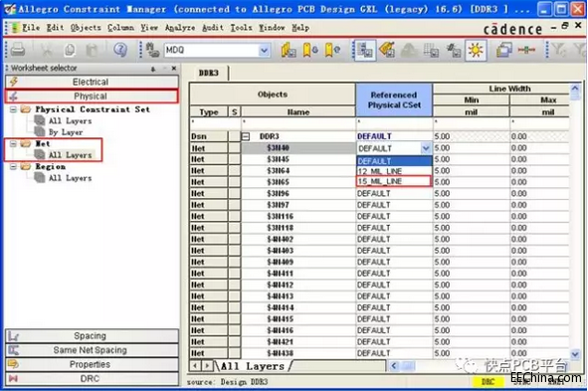Image resolution: width=588 pixels, height=391 pixels.
Task: Open the Analyze menu
Action: (x=180, y=28)
